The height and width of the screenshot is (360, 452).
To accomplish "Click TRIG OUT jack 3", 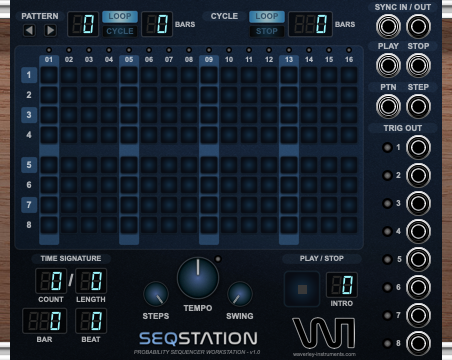I will coord(418,203).
